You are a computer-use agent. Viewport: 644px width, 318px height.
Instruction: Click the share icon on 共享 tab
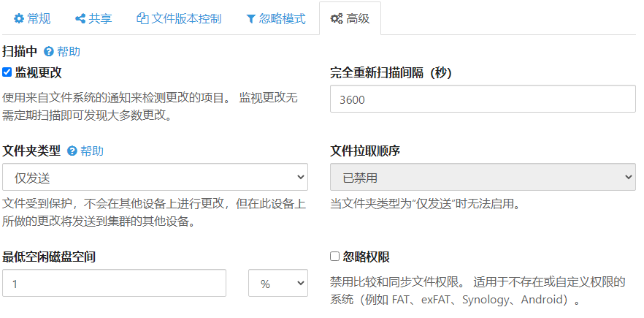(80, 18)
